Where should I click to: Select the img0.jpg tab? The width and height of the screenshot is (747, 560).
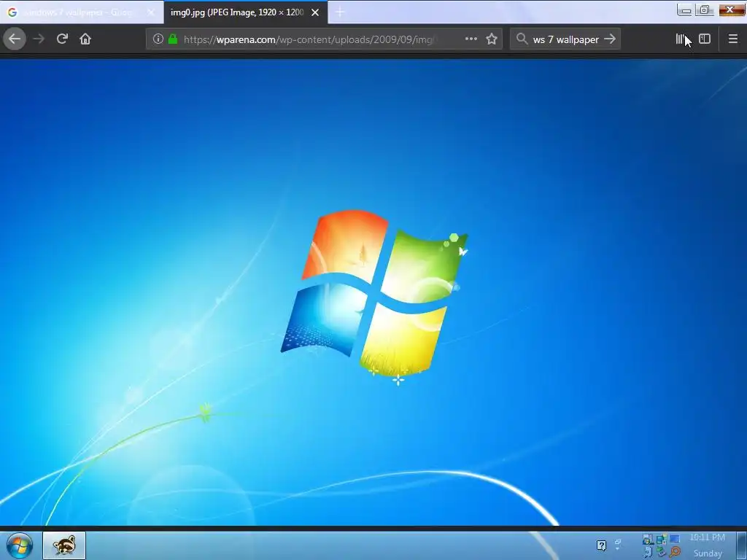coord(246,12)
